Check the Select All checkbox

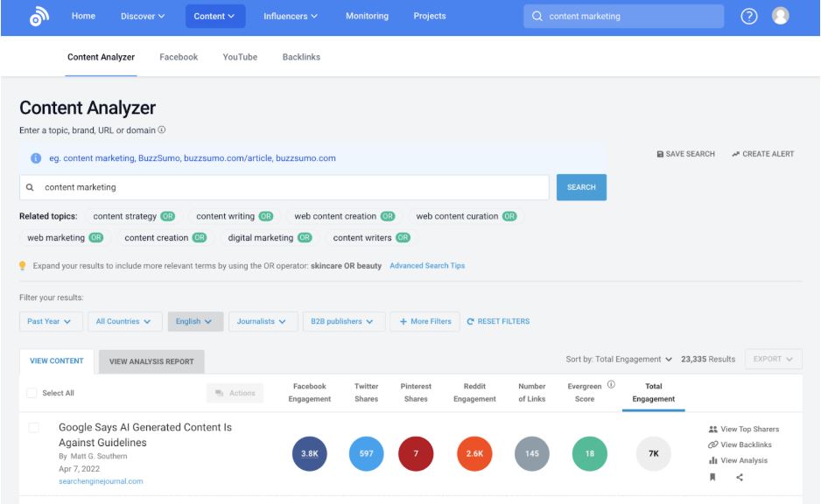click(x=32, y=393)
